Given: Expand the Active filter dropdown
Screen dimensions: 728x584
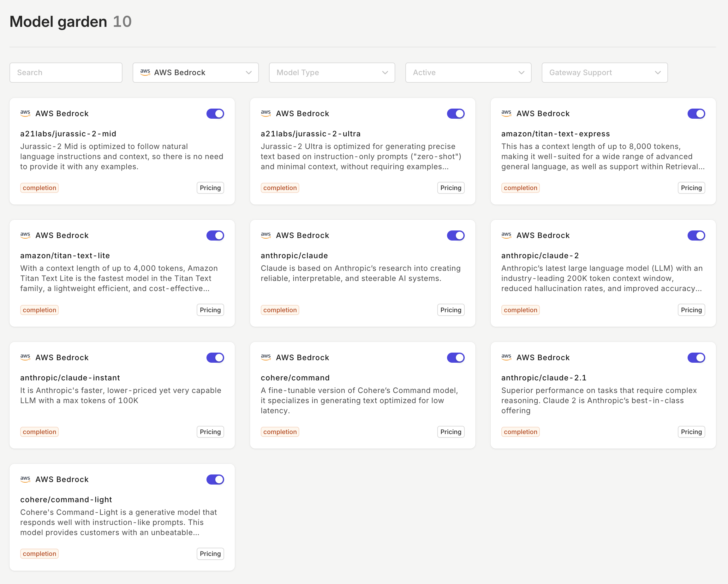Looking at the screenshot, I should (x=468, y=73).
